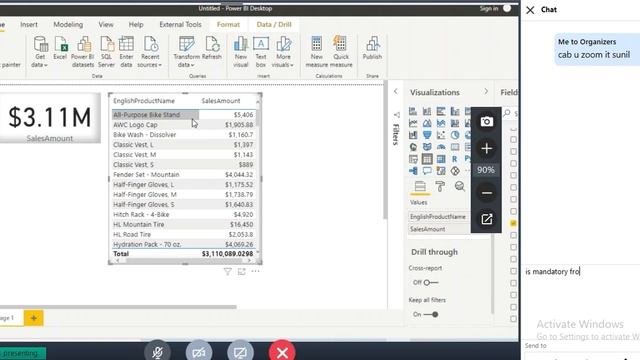Open the Fields well pane icon
This screenshot has width=640, height=360.
(420, 187)
